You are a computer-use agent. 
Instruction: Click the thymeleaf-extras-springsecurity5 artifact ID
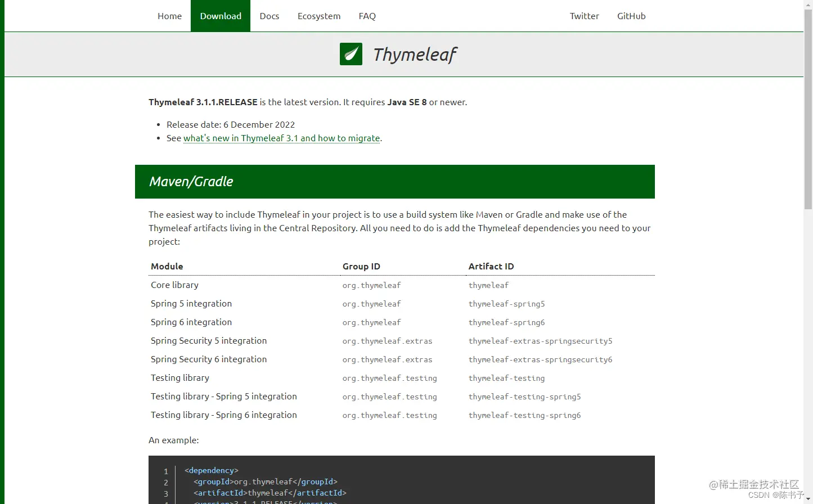[x=540, y=341]
